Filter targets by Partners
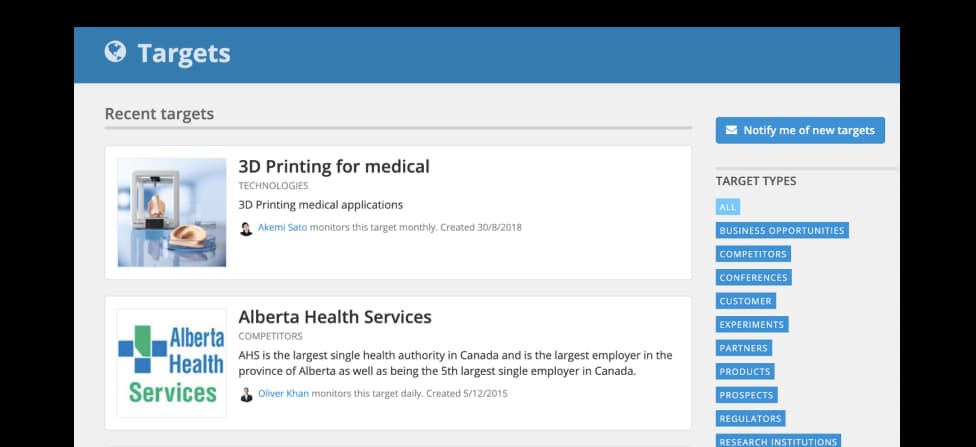 coord(744,348)
